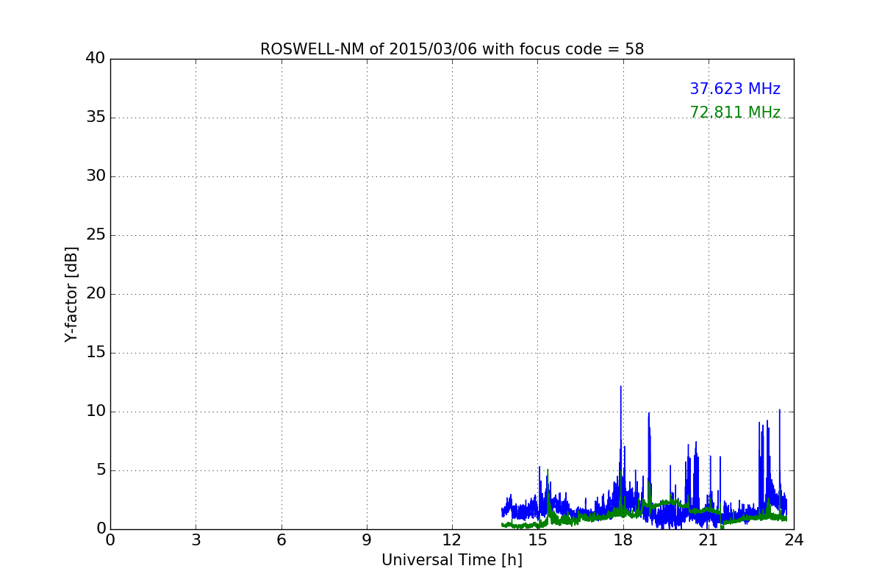Click the y-axis tick label 25

(x=95, y=235)
